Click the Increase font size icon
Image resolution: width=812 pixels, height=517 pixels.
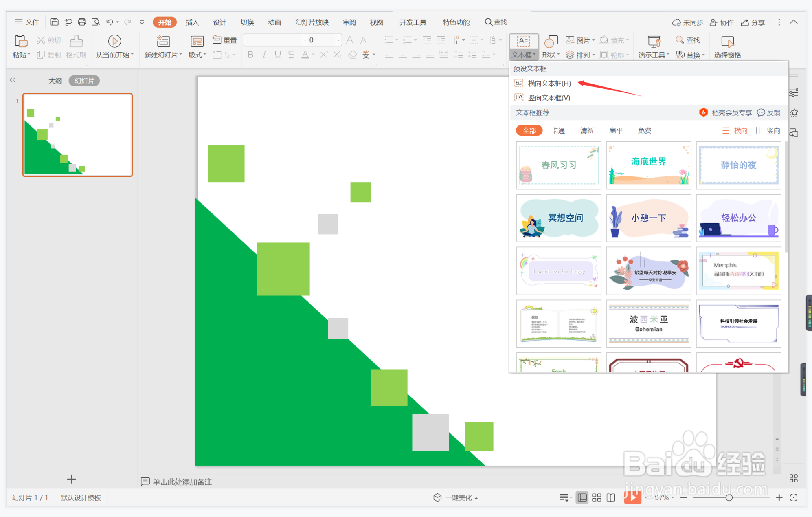point(350,40)
